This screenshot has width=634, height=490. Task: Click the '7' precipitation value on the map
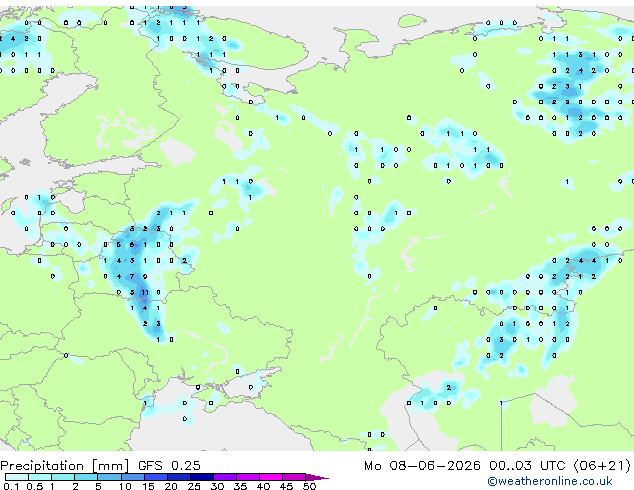click(x=132, y=277)
